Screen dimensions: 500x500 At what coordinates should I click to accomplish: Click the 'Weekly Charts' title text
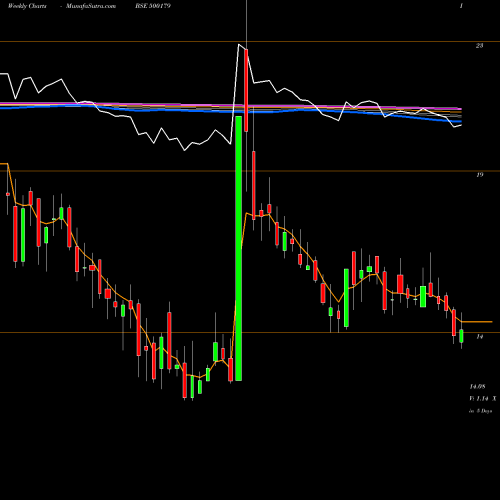click(x=27, y=6)
